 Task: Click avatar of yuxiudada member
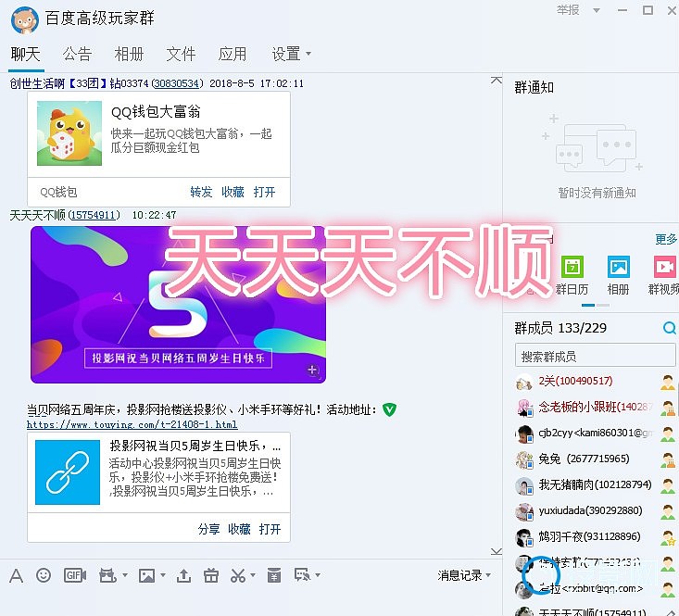click(524, 511)
